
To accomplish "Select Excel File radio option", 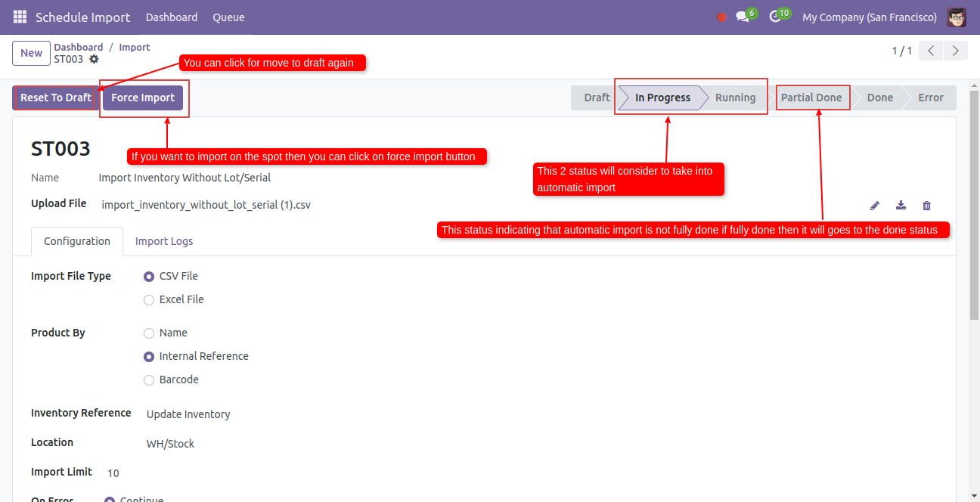I will coord(149,300).
